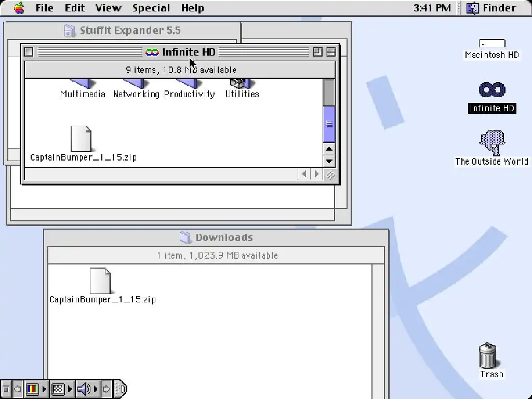
Task: Open the Special menu
Action: pos(151,8)
